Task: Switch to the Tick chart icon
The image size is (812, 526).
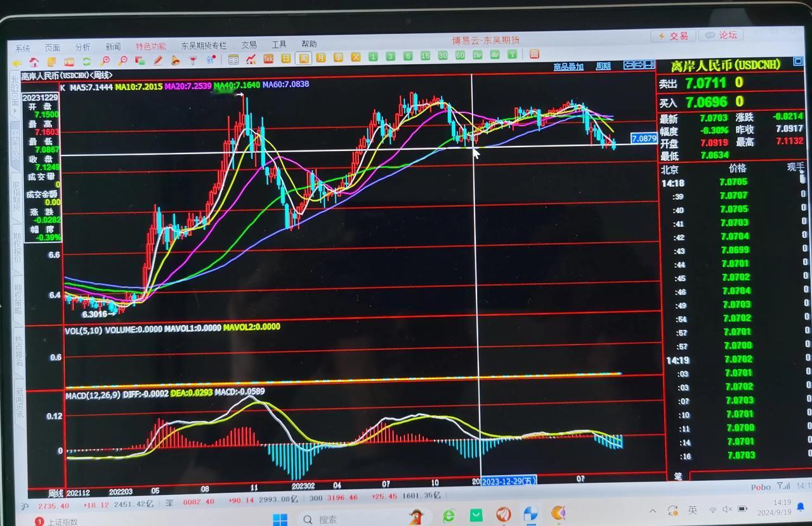Action: point(268,59)
